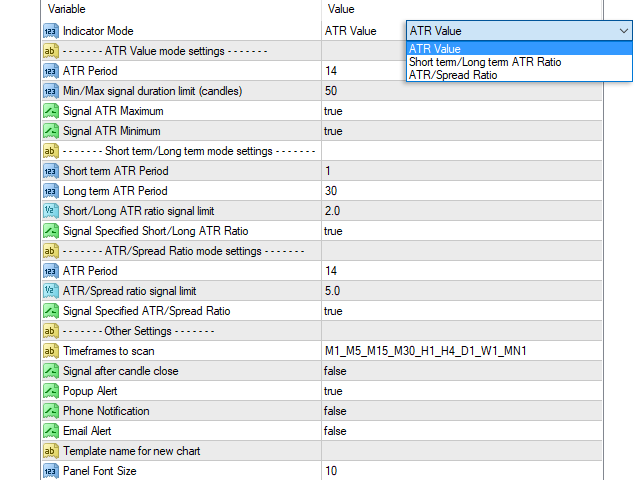
Task: Collapse the Indicator Mode dropdown arrow
Action: coord(624,31)
